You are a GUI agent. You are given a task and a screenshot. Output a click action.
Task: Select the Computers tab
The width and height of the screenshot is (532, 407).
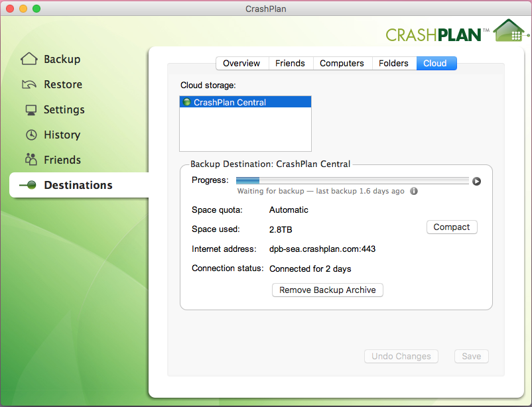point(342,63)
